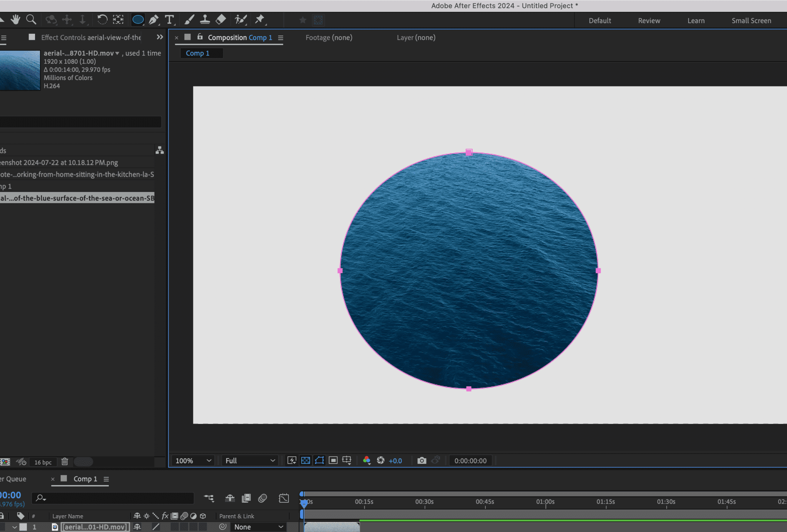The image size is (787, 532).
Task: Switch to the Learn workspace
Action: 696,20
